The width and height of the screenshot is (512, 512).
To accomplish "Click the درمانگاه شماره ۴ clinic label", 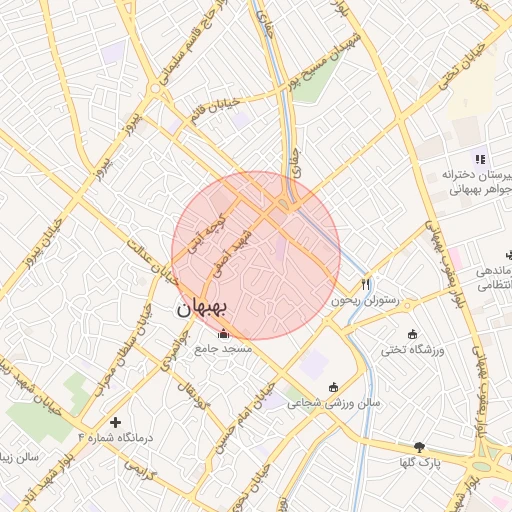I will tap(116, 438).
